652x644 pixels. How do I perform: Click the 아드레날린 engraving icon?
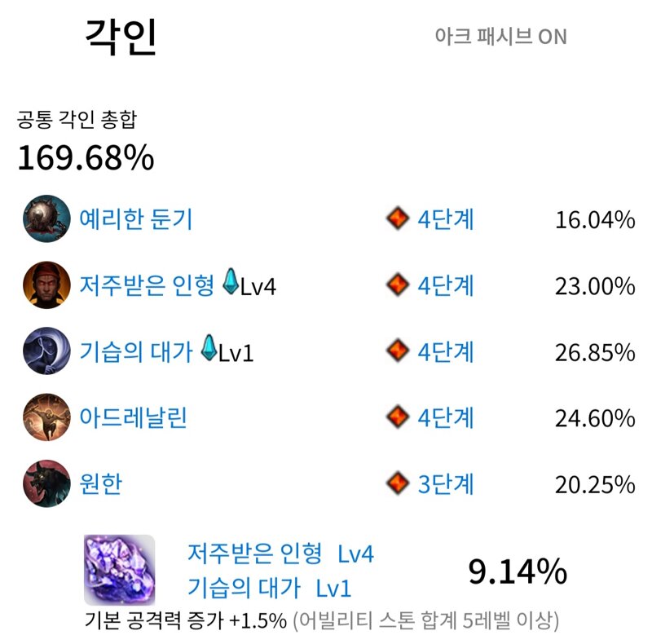[x=46, y=417]
